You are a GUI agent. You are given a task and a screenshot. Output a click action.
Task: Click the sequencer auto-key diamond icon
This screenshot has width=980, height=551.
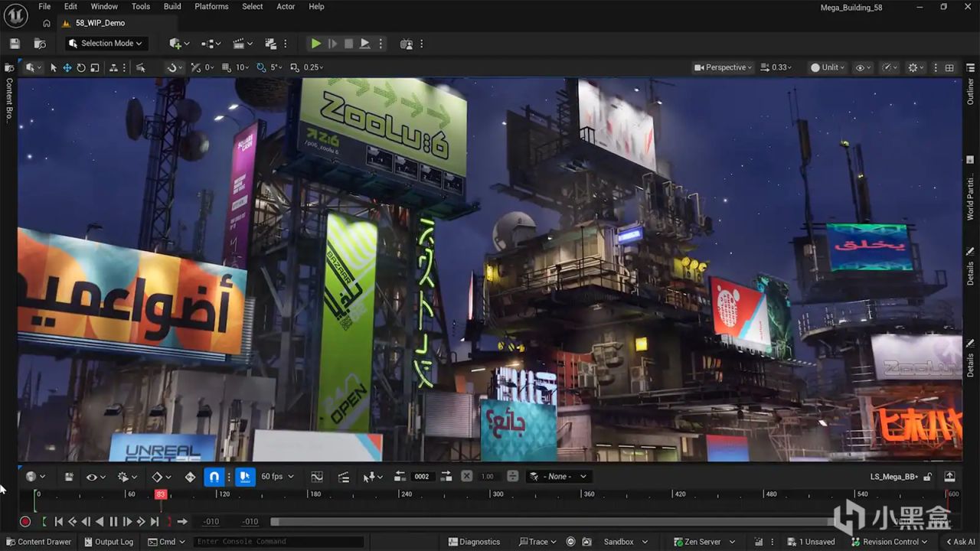(x=191, y=477)
